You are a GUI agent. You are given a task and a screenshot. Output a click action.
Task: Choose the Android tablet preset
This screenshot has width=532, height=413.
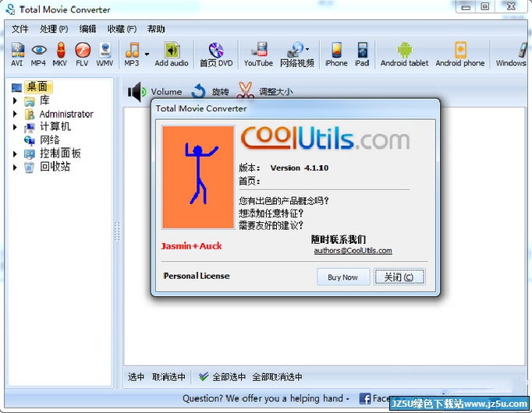[x=404, y=55]
